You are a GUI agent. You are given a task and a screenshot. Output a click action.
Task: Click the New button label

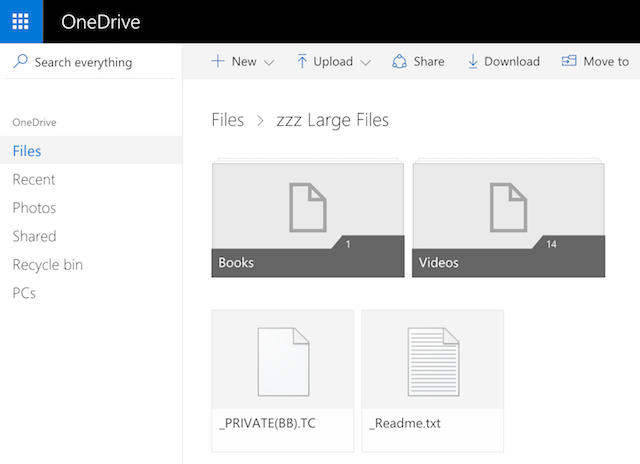tap(244, 62)
